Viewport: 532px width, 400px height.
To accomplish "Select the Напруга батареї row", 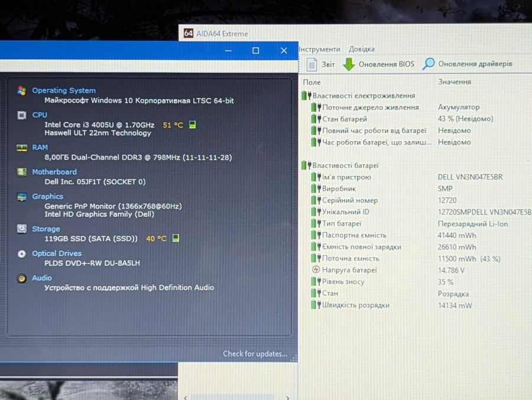I will 420,270.
